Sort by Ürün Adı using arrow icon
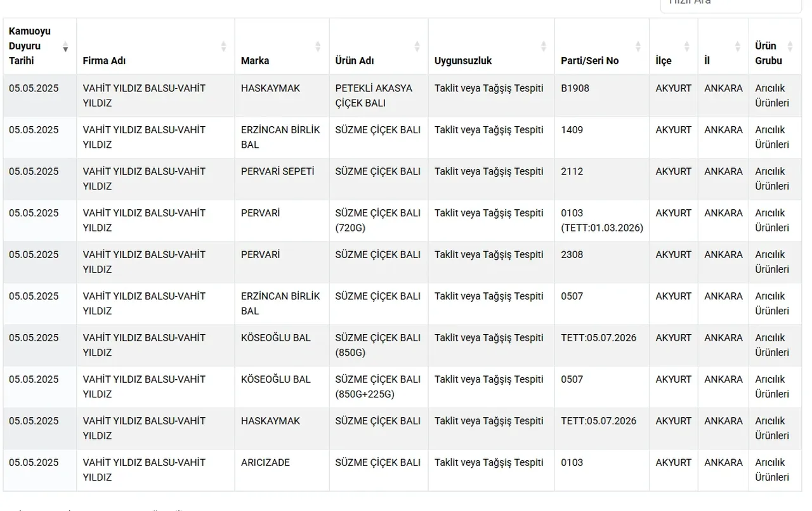812x511 pixels. (x=417, y=46)
